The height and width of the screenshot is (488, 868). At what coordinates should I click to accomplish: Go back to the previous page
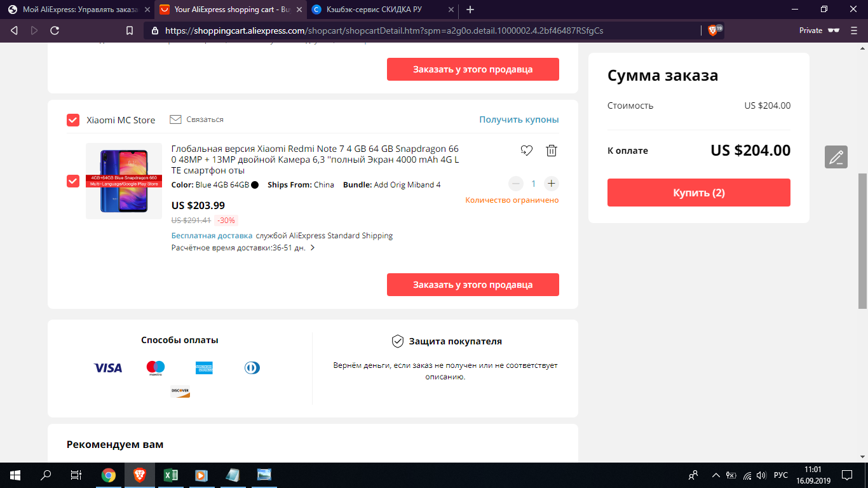pos(15,30)
